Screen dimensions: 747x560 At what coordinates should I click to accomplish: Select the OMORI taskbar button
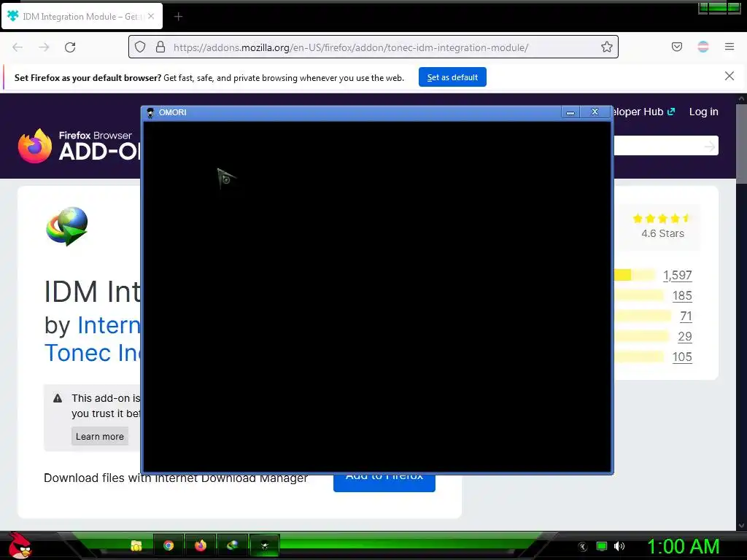pyautogui.click(x=264, y=545)
